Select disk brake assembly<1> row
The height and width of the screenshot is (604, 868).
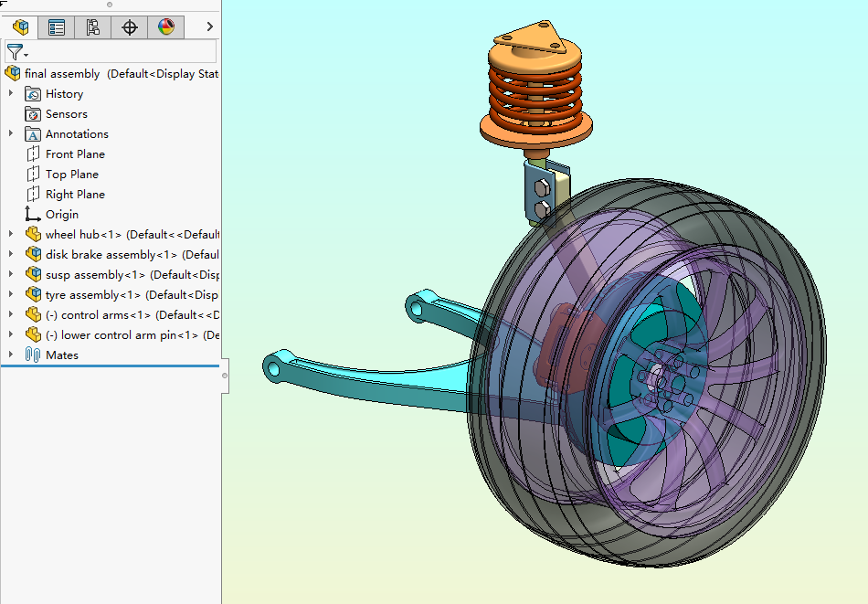coord(132,255)
